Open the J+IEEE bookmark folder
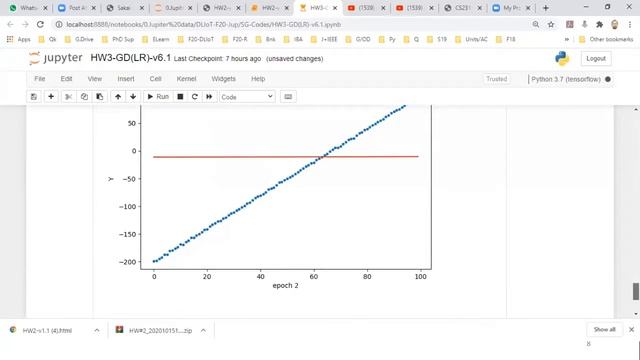 [x=324, y=39]
